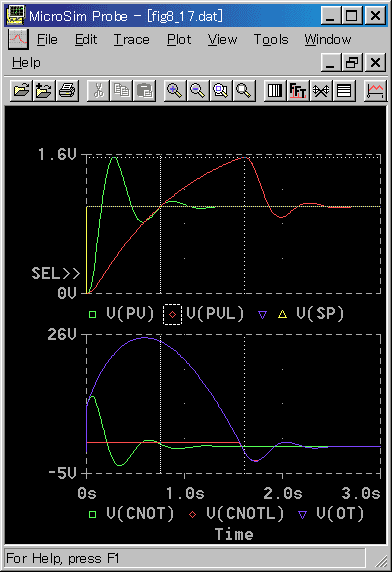The width and height of the screenshot is (392, 572).
Task: Open the File menu
Action: click(47, 39)
